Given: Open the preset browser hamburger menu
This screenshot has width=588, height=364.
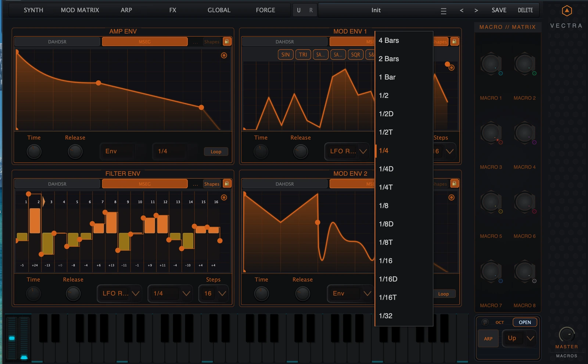Looking at the screenshot, I should [x=444, y=11].
